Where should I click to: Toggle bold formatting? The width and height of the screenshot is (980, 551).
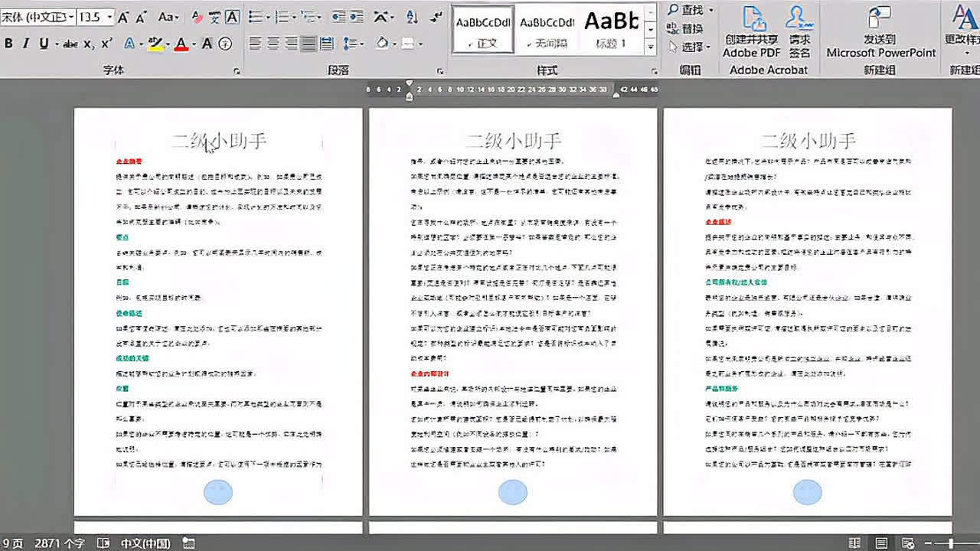[8, 44]
